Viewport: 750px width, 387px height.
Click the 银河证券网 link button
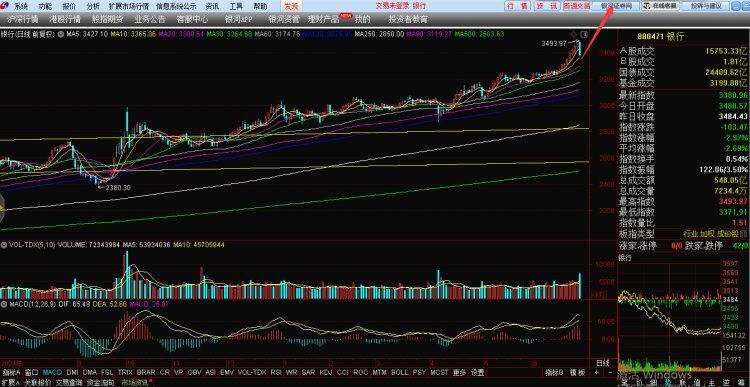(617, 6)
